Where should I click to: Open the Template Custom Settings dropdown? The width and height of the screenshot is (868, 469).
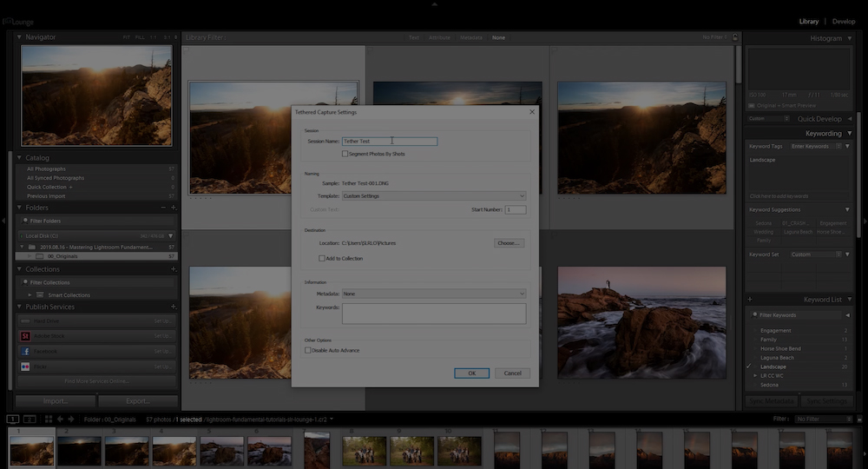pos(434,196)
